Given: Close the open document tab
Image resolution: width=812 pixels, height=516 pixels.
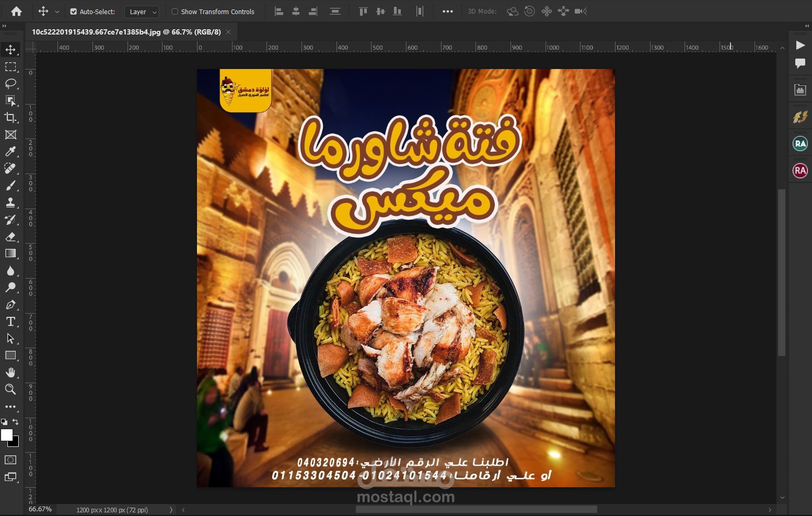Looking at the screenshot, I should [228, 32].
